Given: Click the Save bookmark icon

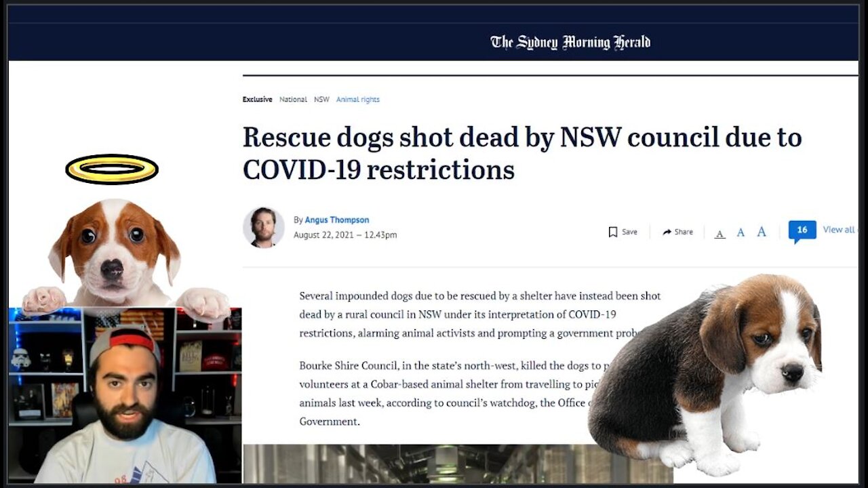Looking at the screenshot, I should [613, 232].
